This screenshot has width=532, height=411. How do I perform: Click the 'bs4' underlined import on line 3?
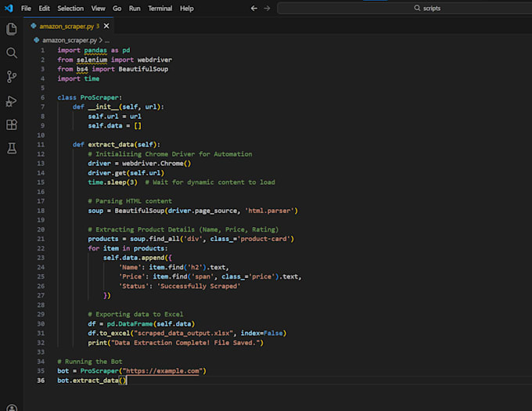tap(82, 69)
